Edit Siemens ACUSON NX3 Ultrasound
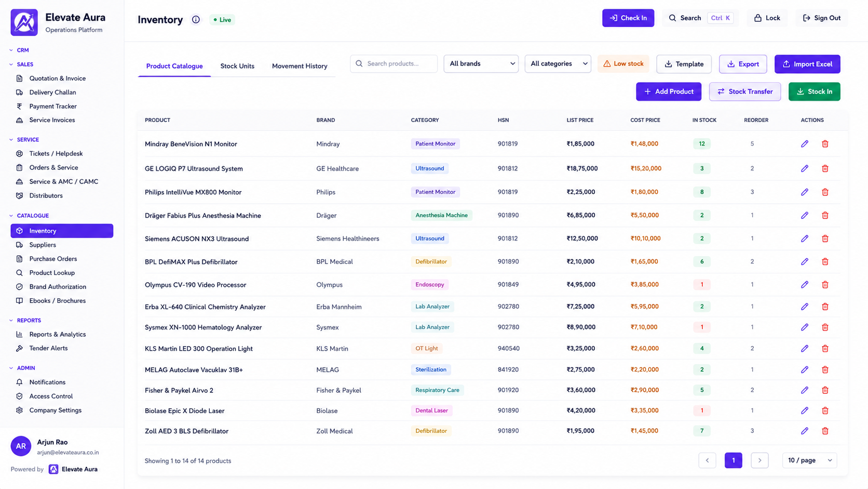This screenshot has height=489, width=868. tap(804, 239)
